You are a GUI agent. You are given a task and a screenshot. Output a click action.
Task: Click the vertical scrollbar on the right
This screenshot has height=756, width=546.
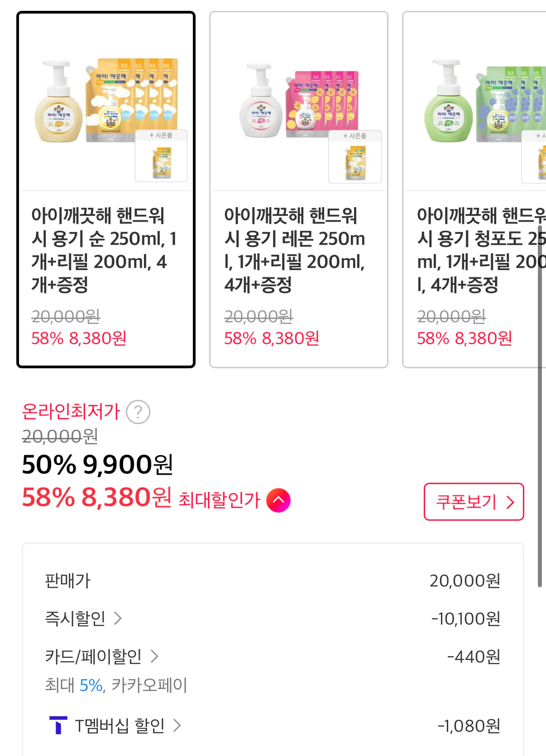tap(539, 407)
